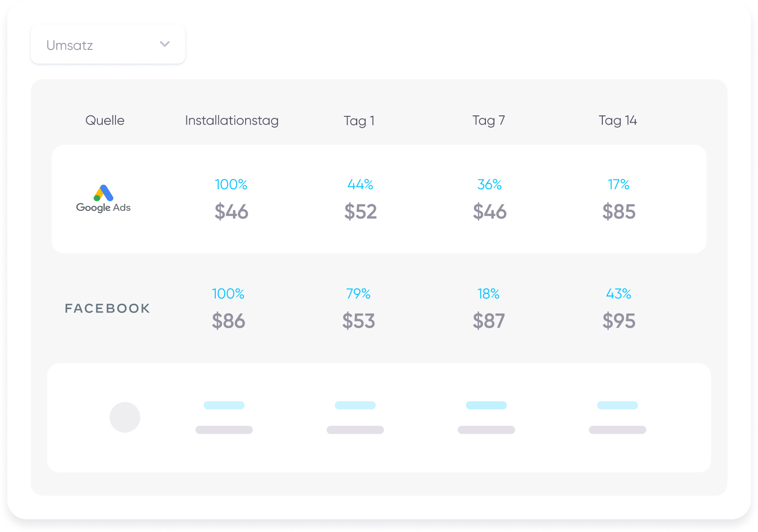The image size is (758, 532).
Task: Click Google Ads 17% Tag 14 percentage
Action: [619, 184]
